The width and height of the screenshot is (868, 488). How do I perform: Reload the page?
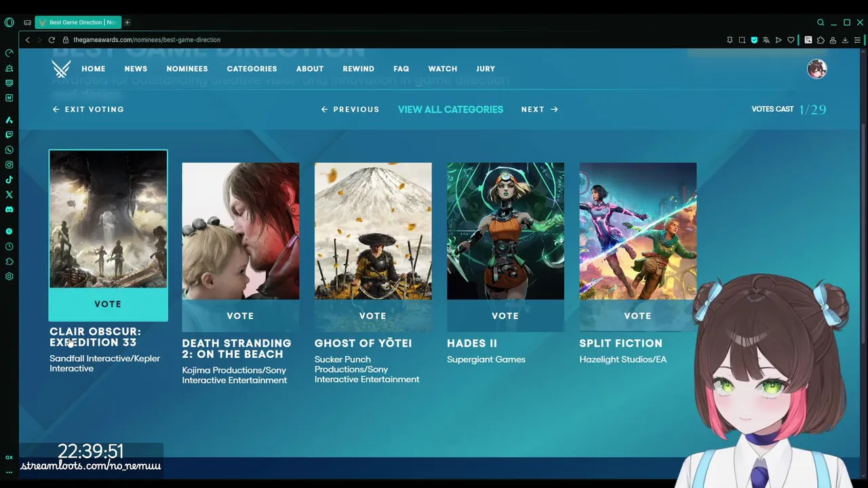52,40
